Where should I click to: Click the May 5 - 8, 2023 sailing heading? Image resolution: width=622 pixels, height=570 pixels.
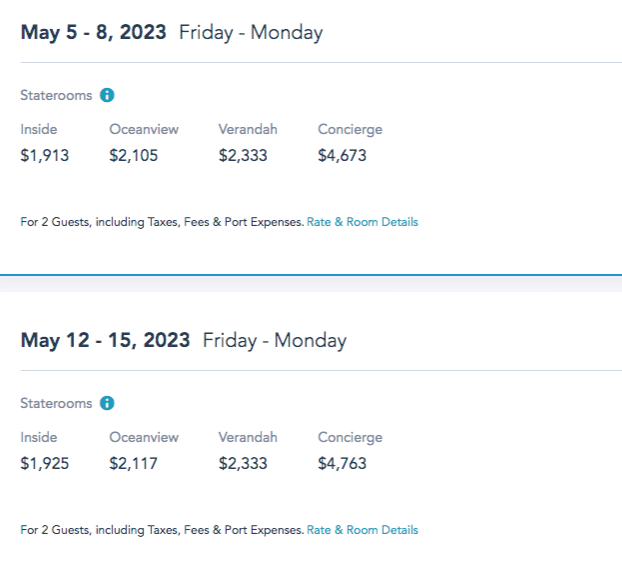[93, 32]
